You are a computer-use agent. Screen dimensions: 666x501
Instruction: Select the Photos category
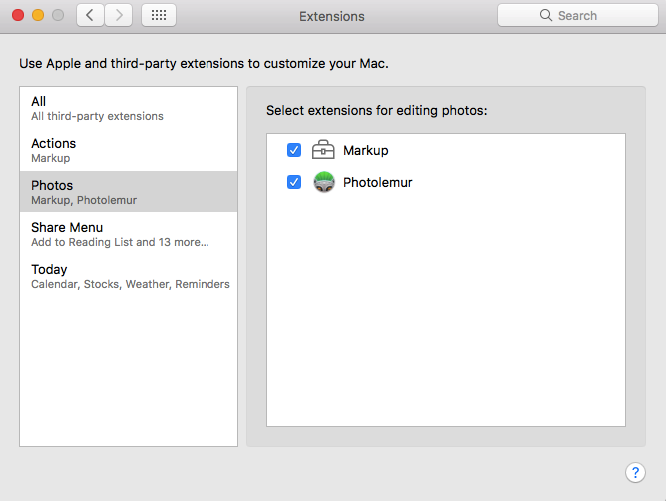128,192
